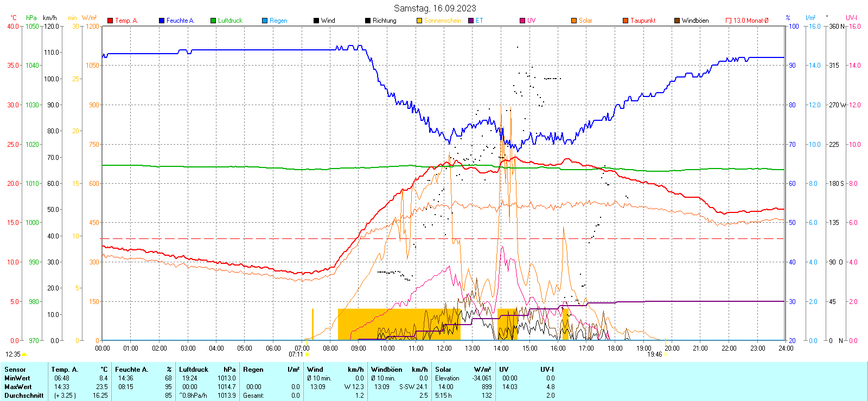The image size is (868, 401).
Task: Click the yellow icon beside 12:35
Action: [x=24, y=354]
